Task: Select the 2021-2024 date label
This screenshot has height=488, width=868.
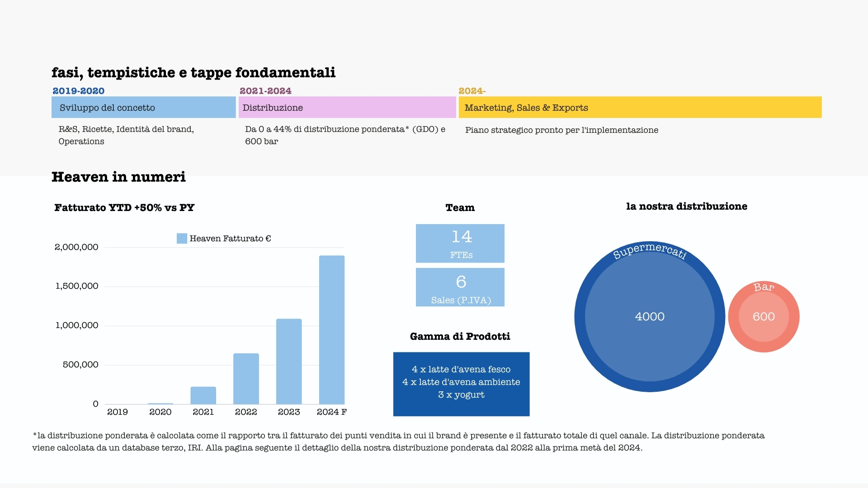Action: click(265, 91)
